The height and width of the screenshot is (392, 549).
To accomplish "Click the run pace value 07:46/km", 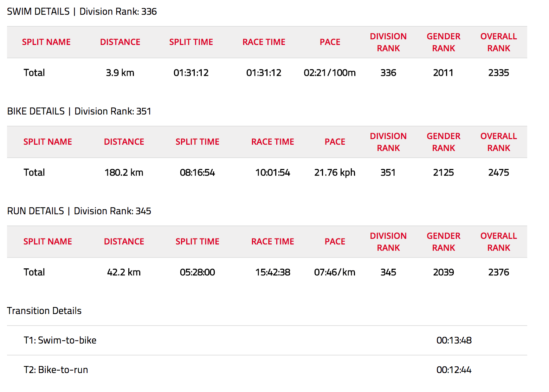I will [x=335, y=272].
